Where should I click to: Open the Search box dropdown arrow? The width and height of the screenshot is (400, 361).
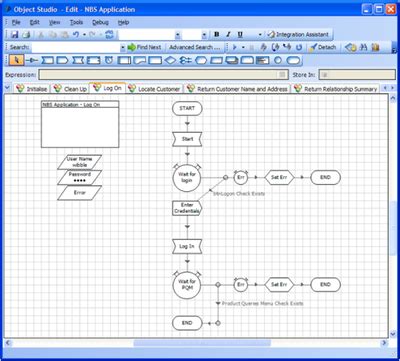pos(123,48)
